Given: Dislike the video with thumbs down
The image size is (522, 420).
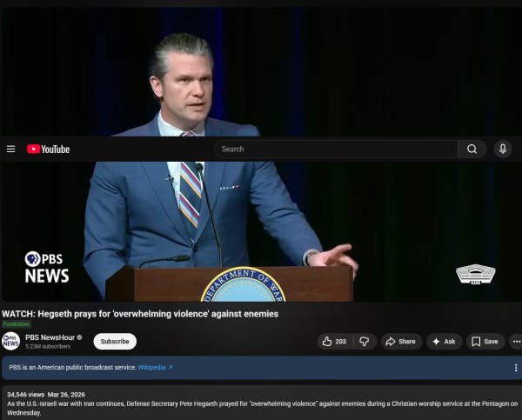Looking at the screenshot, I should (365, 342).
